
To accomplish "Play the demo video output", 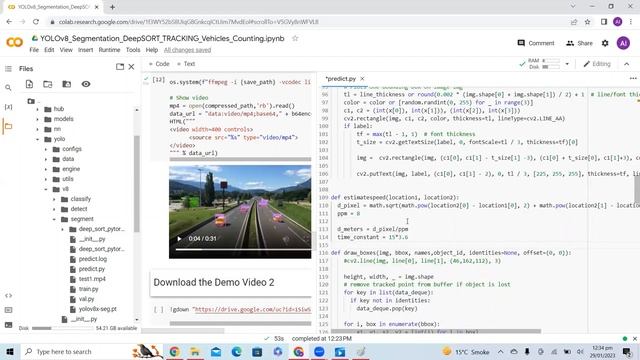I will 179,239.
